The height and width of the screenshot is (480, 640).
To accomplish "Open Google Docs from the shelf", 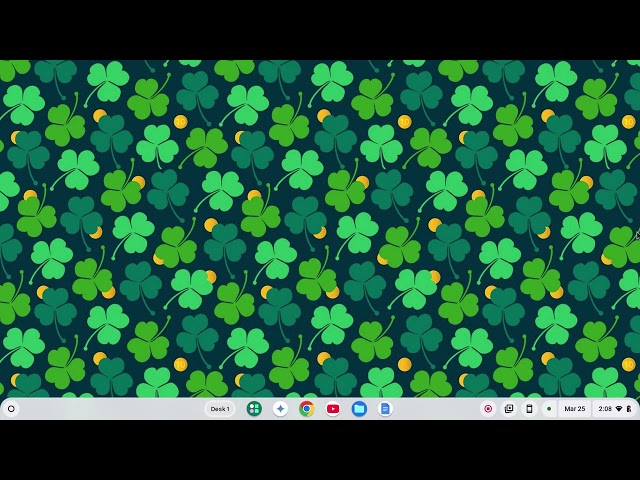I will 385,409.
